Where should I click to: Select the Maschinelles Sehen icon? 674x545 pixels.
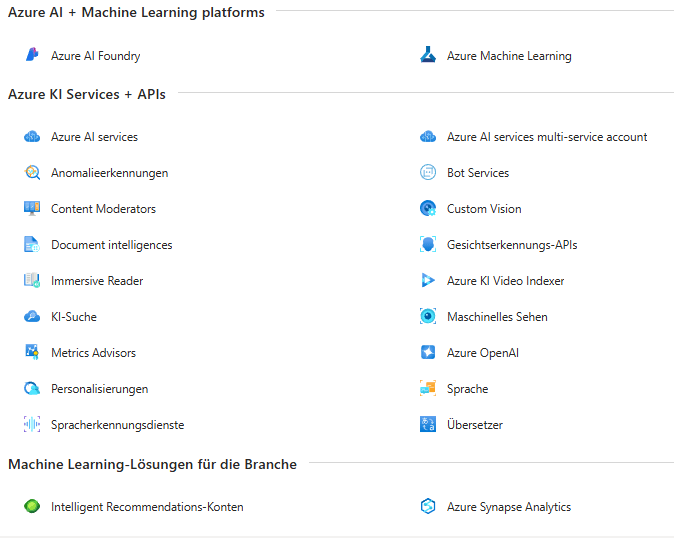click(428, 317)
